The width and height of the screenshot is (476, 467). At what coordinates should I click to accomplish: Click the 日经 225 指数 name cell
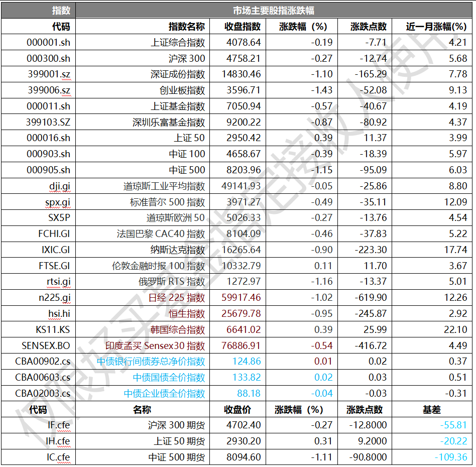pyautogui.click(x=176, y=298)
